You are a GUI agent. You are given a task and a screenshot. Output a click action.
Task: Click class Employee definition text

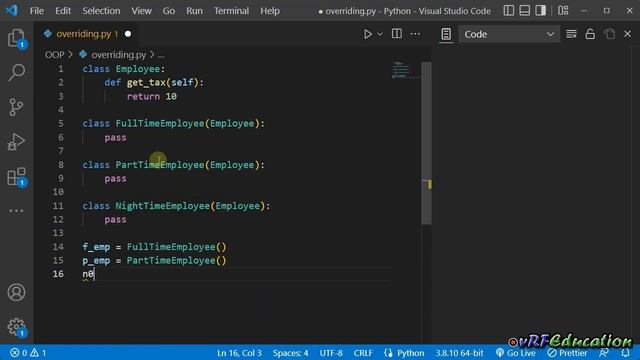(124, 69)
